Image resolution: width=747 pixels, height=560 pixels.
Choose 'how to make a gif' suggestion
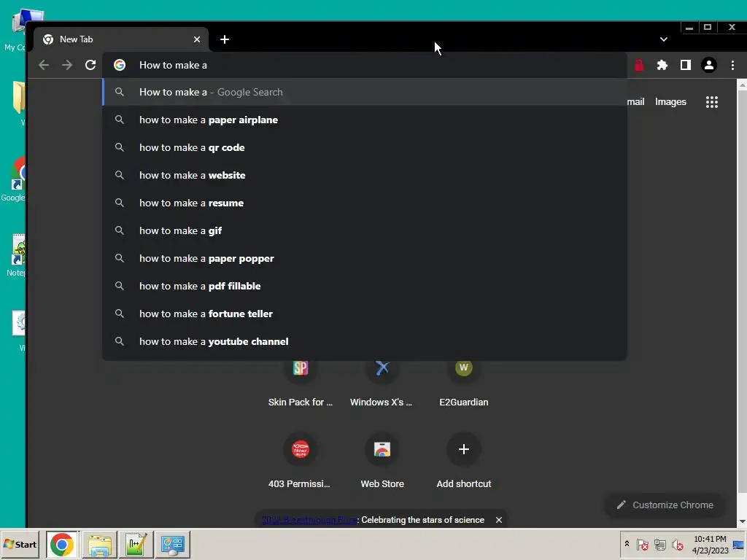365,230
